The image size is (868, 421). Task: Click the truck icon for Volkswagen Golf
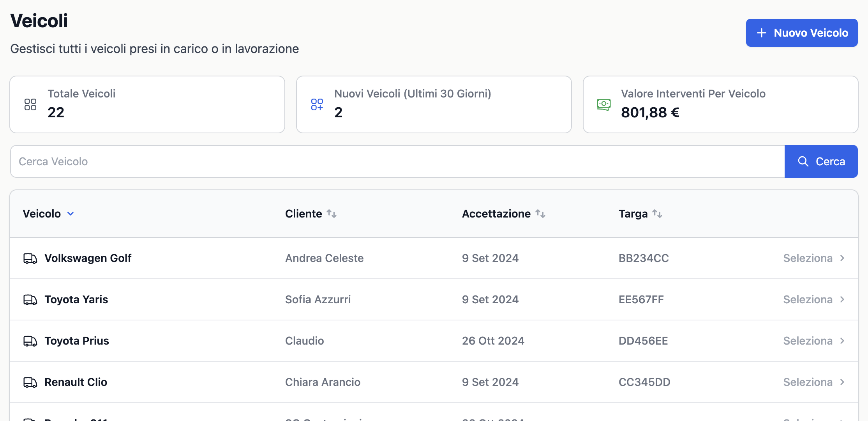(30, 258)
